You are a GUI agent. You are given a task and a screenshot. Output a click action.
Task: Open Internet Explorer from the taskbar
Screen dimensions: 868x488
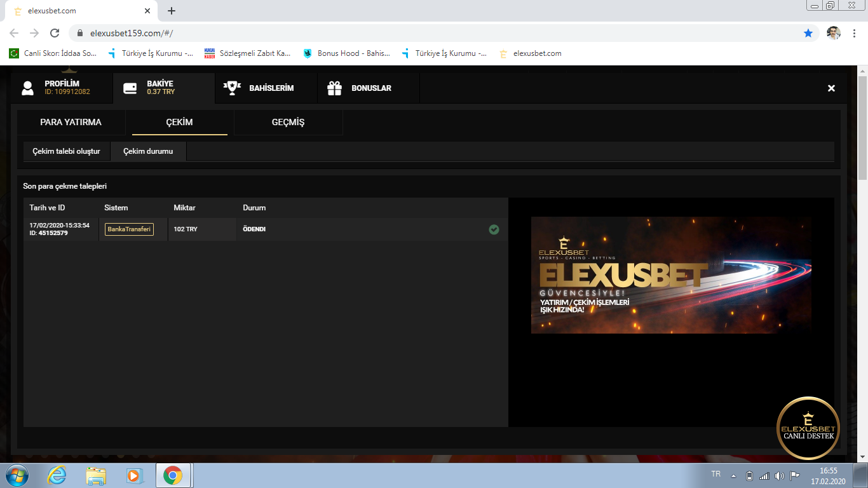tap(57, 475)
